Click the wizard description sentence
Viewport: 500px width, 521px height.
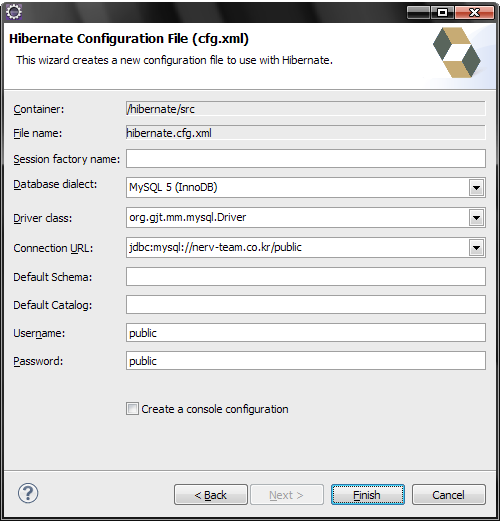[174, 60]
